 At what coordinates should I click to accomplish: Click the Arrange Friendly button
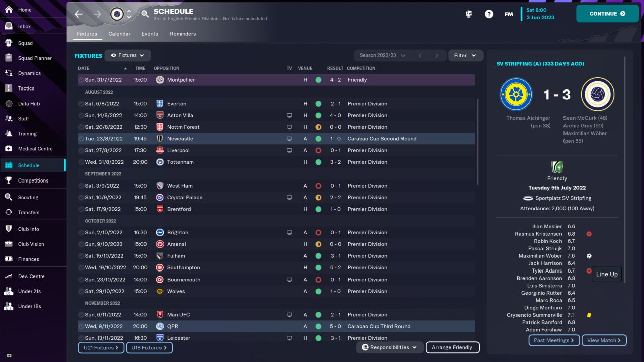(452, 347)
